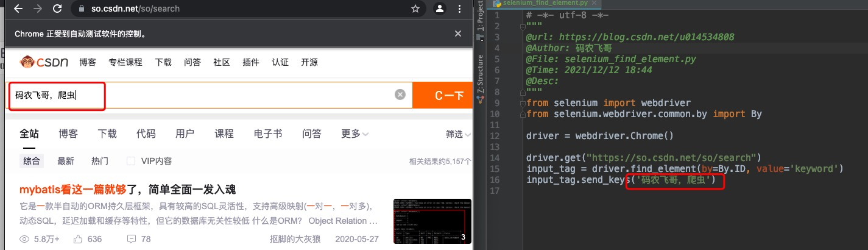Open 社区 in CSDN navigation

[x=222, y=62]
